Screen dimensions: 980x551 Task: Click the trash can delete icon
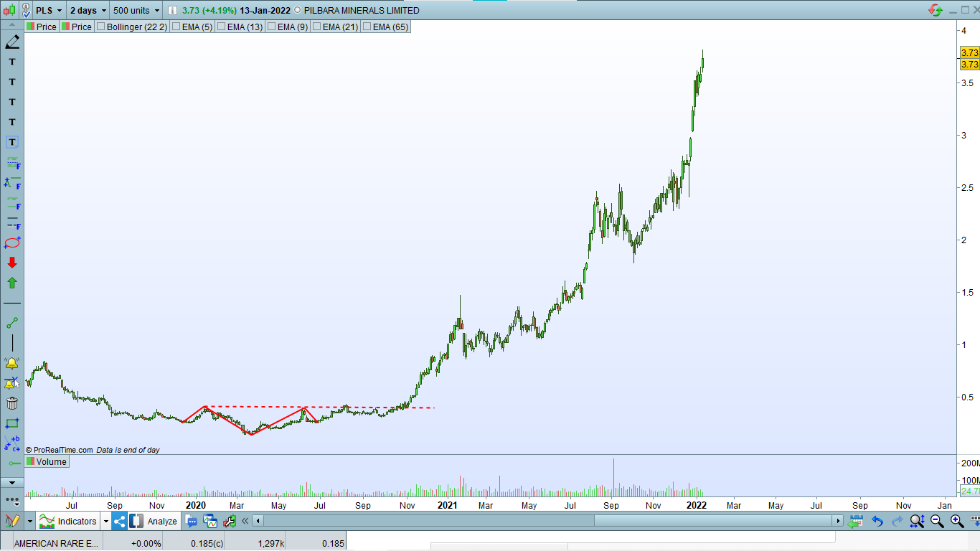click(x=12, y=403)
